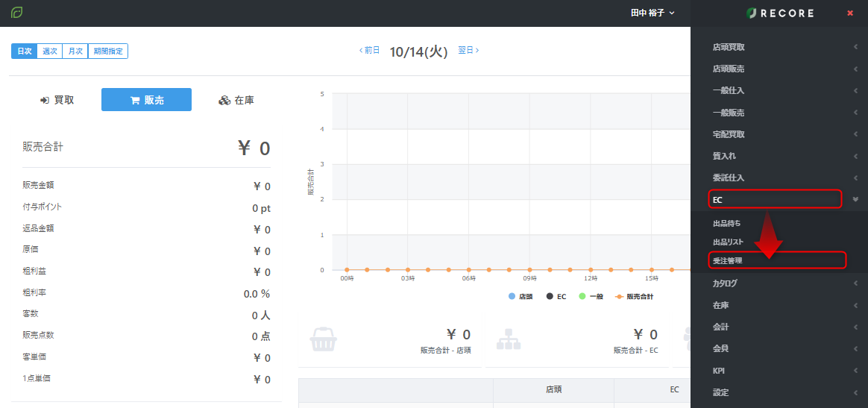This screenshot has height=408, width=868.
Task: Expand カタログ menu
Action: coord(779,283)
